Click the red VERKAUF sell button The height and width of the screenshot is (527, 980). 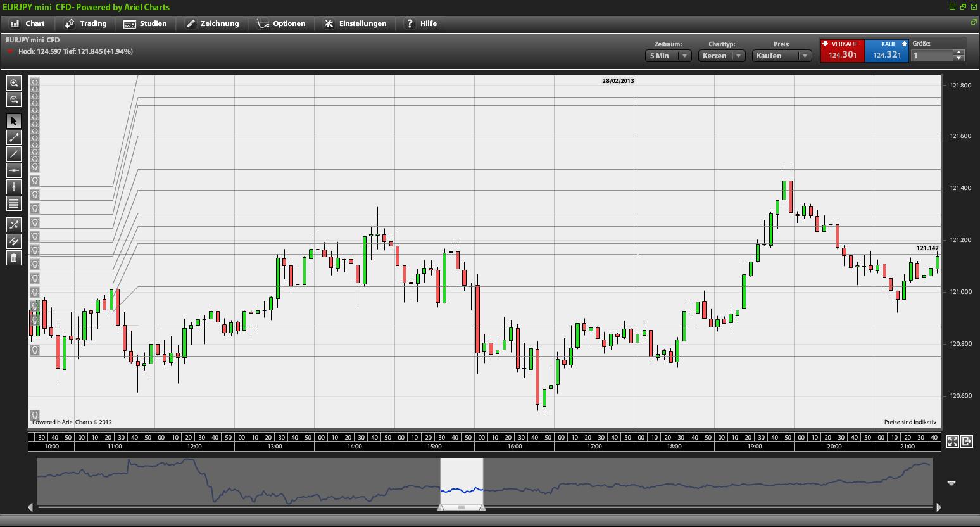(x=842, y=51)
